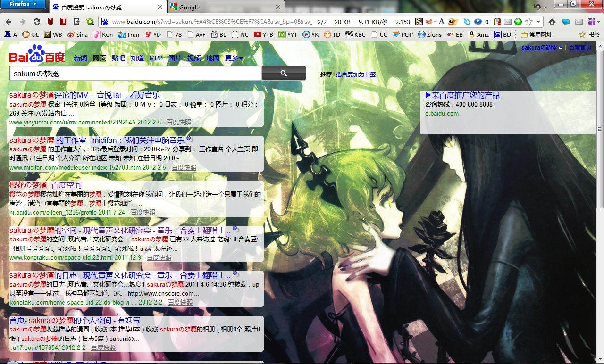Go back with the back arrow
The height and width of the screenshot is (364, 604).
[9, 22]
